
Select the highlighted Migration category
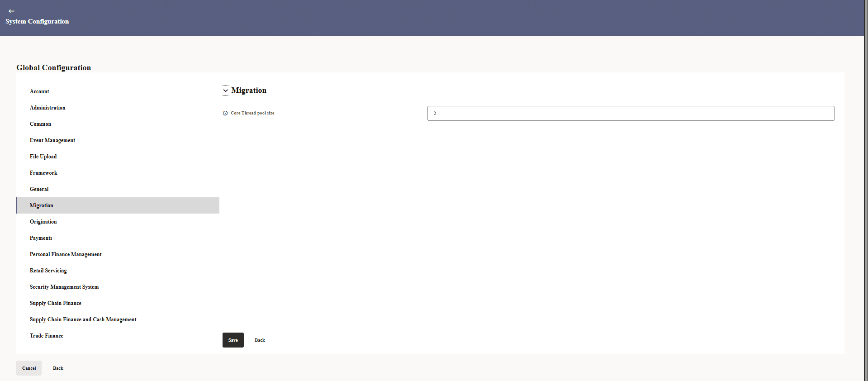point(118,205)
